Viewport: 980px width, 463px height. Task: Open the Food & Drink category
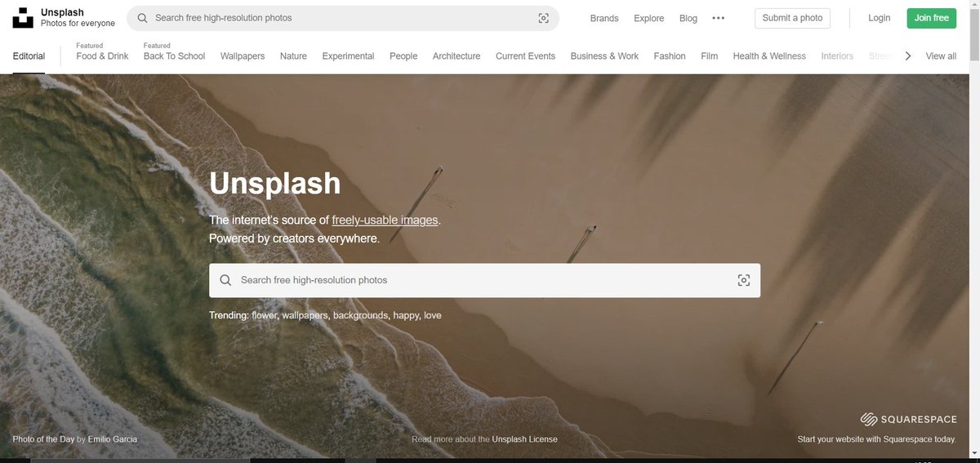pyautogui.click(x=102, y=56)
